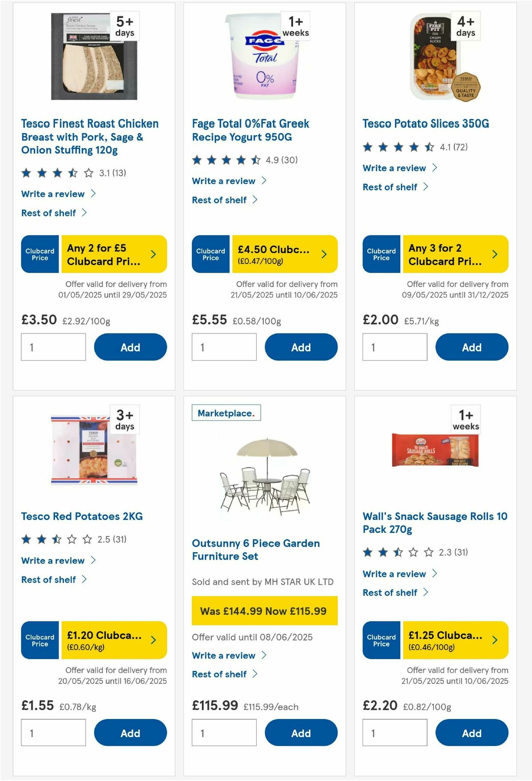532x781 pixels.
Task: Open 'Outsunny 6 Piece Garden Furniture Set' link
Action: pyautogui.click(x=256, y=549)
